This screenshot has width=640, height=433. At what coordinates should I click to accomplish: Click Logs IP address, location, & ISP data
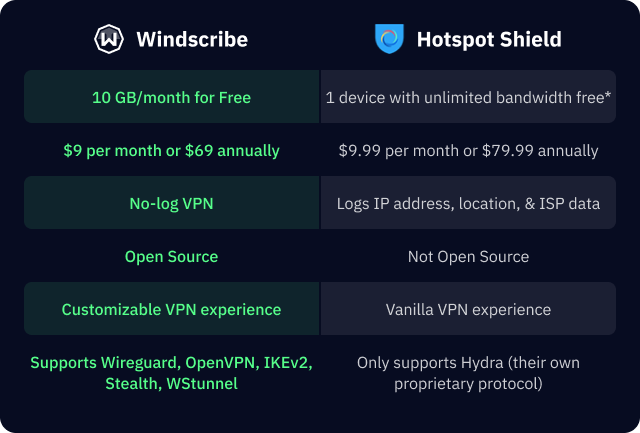468,203
